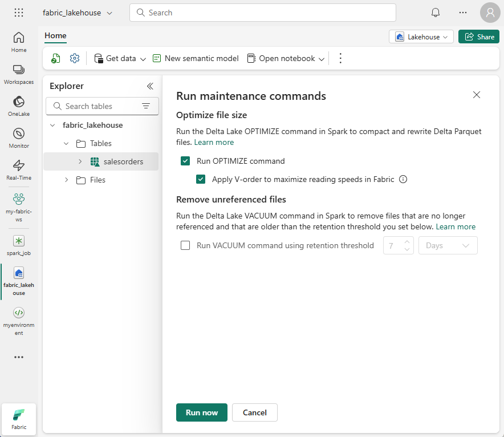
Task: Open Real-Time in left navigation
Action: pyautogui.click(x=19, y=170)
